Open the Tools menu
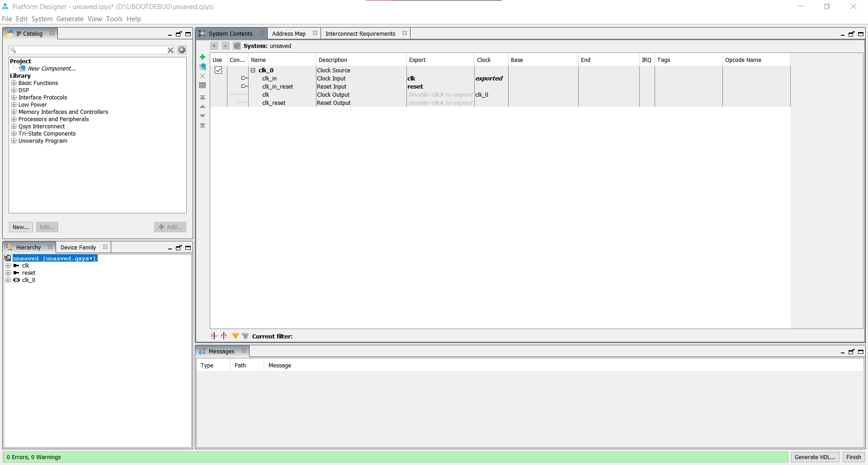The width and height of the screenshot is (868, 465). [x=114, y=19]
